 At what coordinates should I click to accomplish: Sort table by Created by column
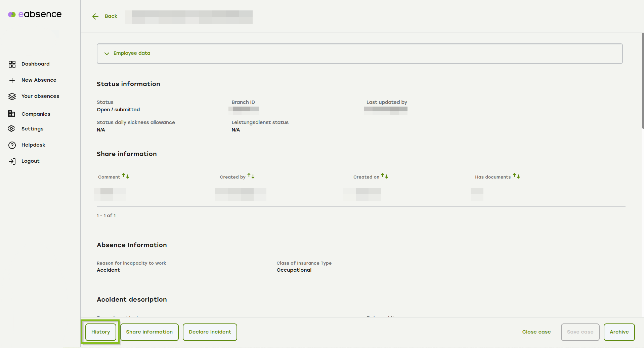pyautogui.click(x=251, y=176)
